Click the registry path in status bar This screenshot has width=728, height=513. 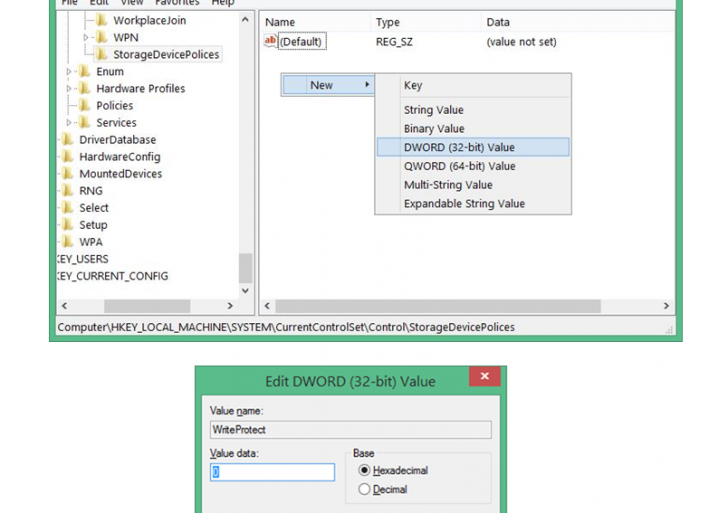pyautogui.click(x=286, y=327)
